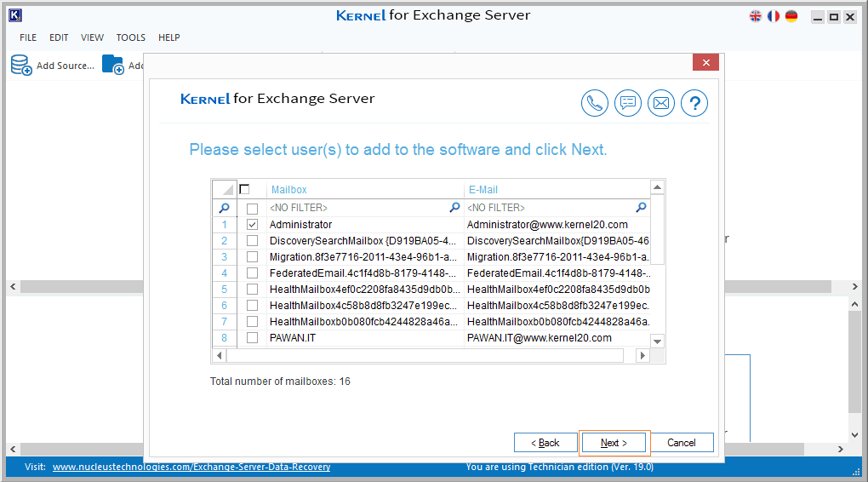Check the PAWAN.IT mailbox checkbox
Viewport: 868px width, 482px height.
[253, 337]
